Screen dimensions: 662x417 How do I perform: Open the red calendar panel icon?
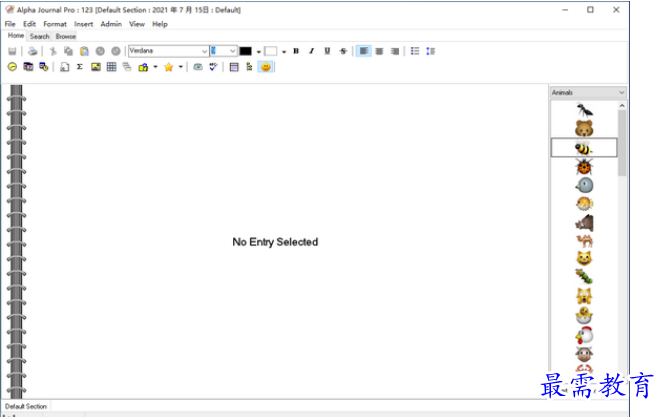point(234,67)
